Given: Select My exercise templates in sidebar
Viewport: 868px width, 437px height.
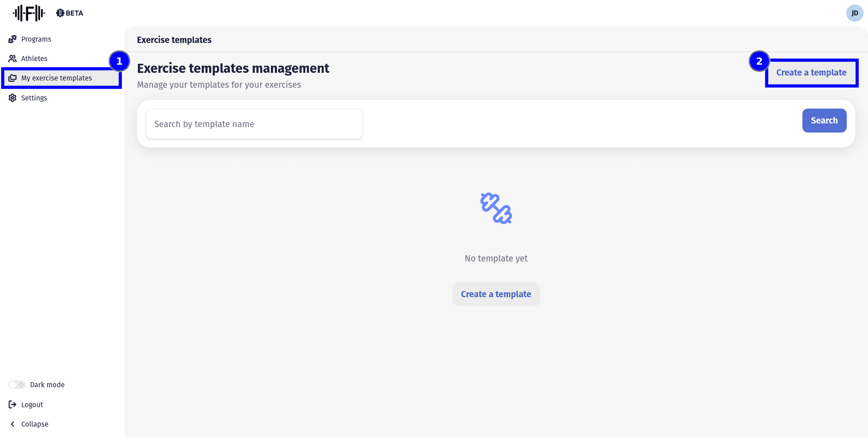Looking at the screenshot, I should click(x=57, y=78).
